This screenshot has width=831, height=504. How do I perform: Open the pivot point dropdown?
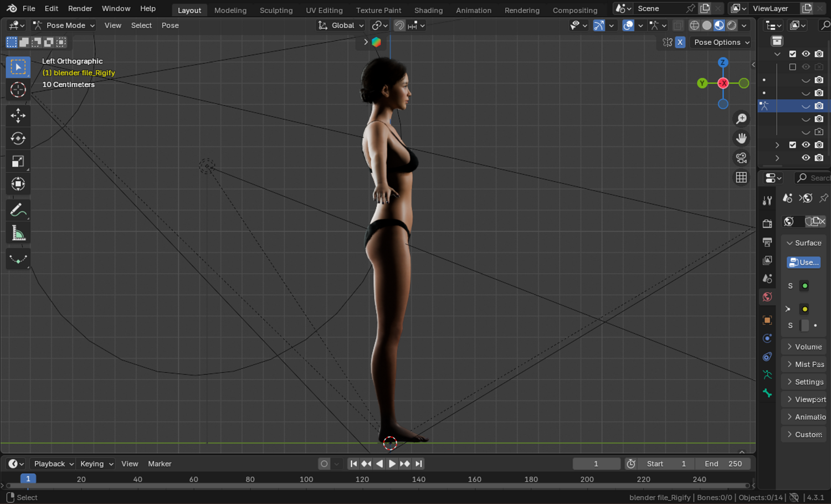point(379,25)
